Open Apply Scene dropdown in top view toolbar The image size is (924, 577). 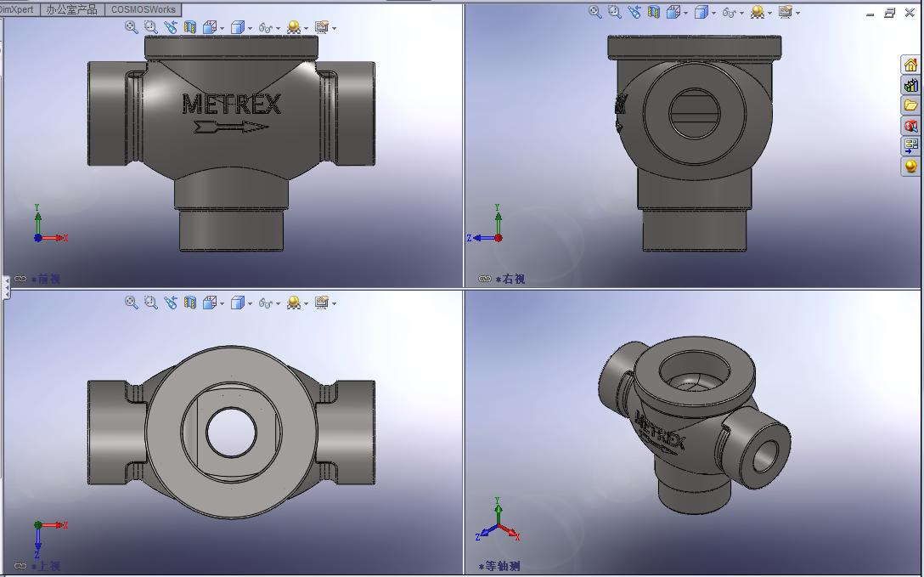tap(306, 303)
